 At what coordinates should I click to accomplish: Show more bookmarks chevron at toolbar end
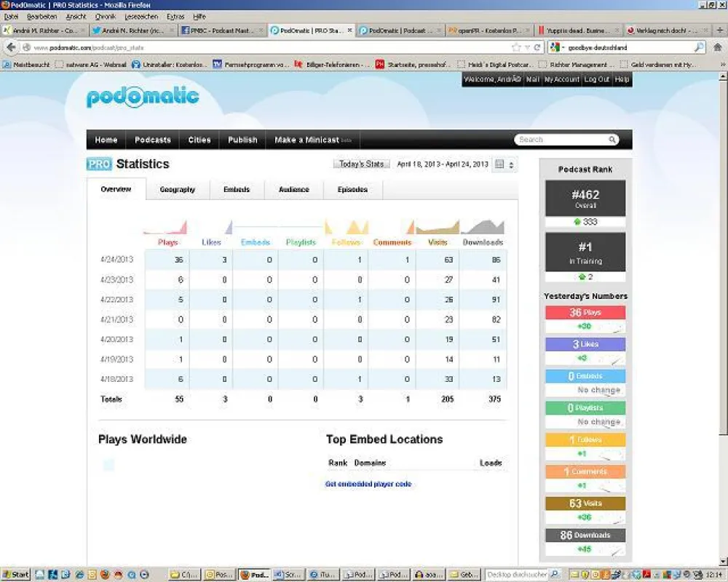click(x=723, y=65)
